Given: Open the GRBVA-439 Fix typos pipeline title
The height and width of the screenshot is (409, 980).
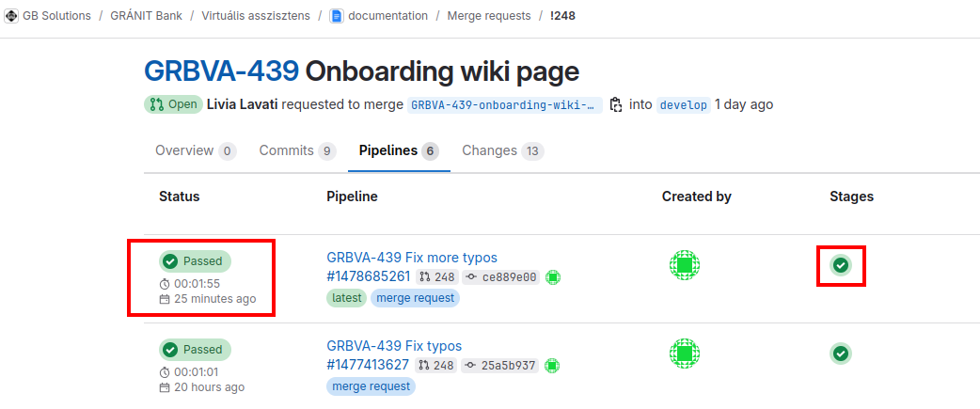Looking at the screenshot, I should click(394, 345).
